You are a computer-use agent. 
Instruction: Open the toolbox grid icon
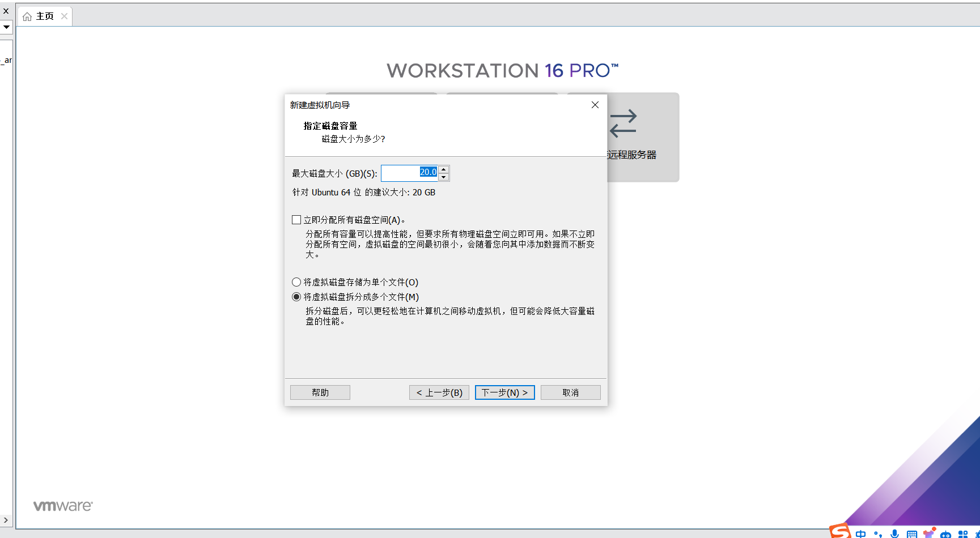(x=962, y=534)
